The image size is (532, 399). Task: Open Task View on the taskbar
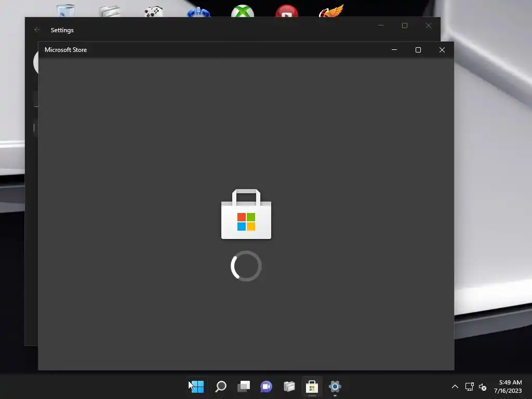(x=244, y=386)
